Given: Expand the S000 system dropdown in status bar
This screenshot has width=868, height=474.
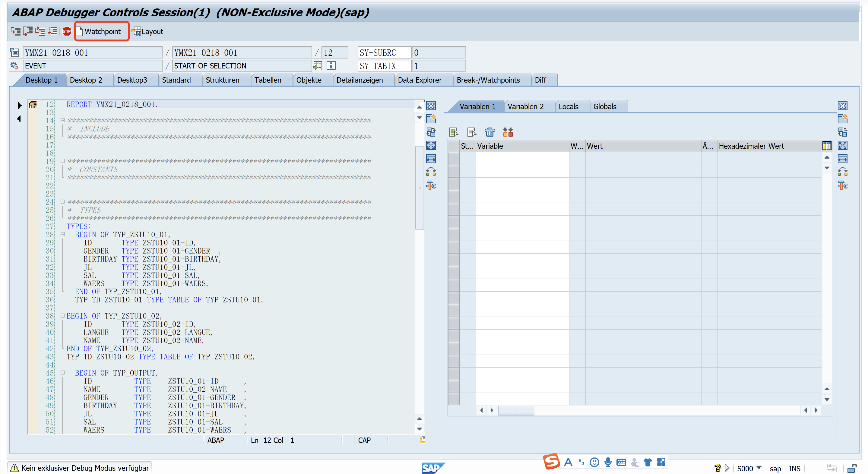Looking at the screenshot, I should [759, 468].
